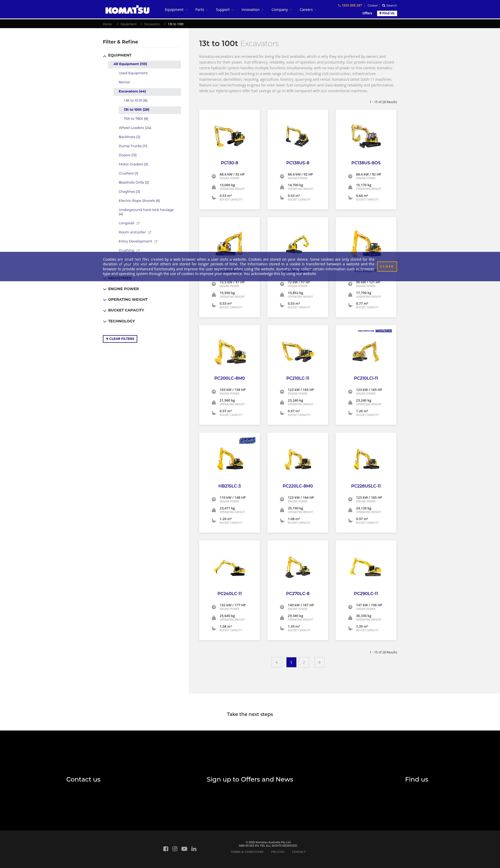Click the Global link in the header
Viewport: 500px width, 868px height.
pyautogui.click(x=372, y=5)
